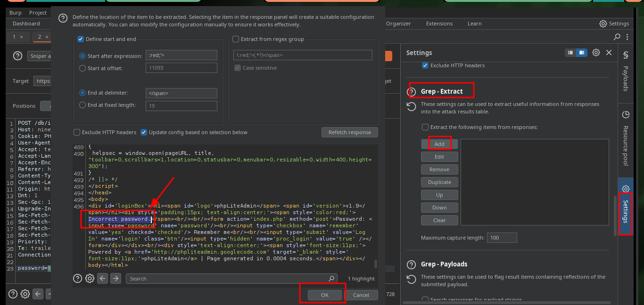Image resolution: width=644 pixels, height=305 pixels.
Task: Click the Remove button in Grep - Extract
Action: click(439, 169)
